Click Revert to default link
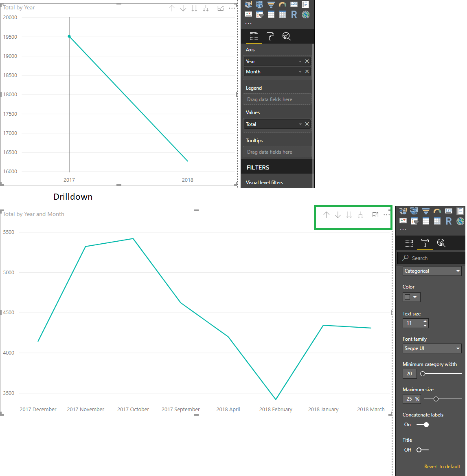 [x=442, y=467]
